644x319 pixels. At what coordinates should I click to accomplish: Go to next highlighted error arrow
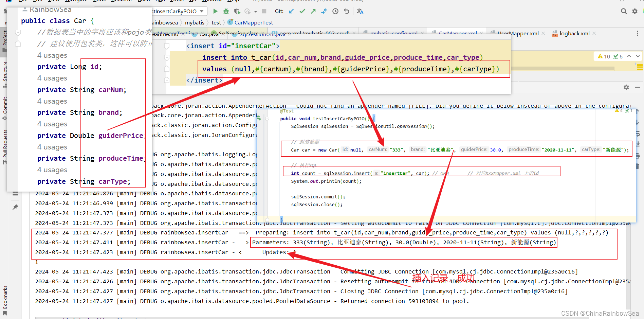point(638,56)
